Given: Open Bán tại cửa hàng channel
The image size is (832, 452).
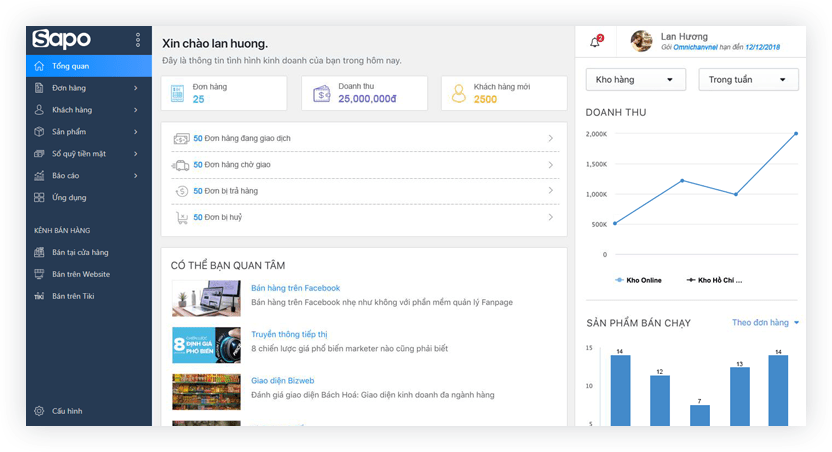Looking at the screenshot, I should point(89,252).
